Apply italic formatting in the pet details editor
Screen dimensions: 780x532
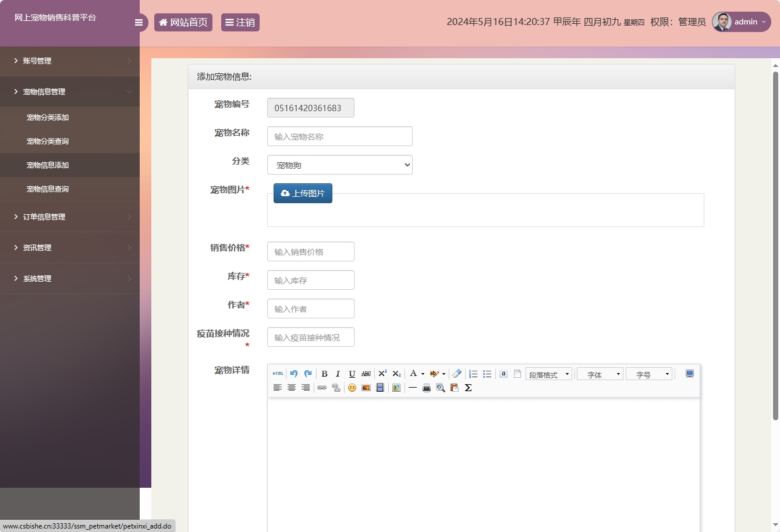[x=338, y=373]
